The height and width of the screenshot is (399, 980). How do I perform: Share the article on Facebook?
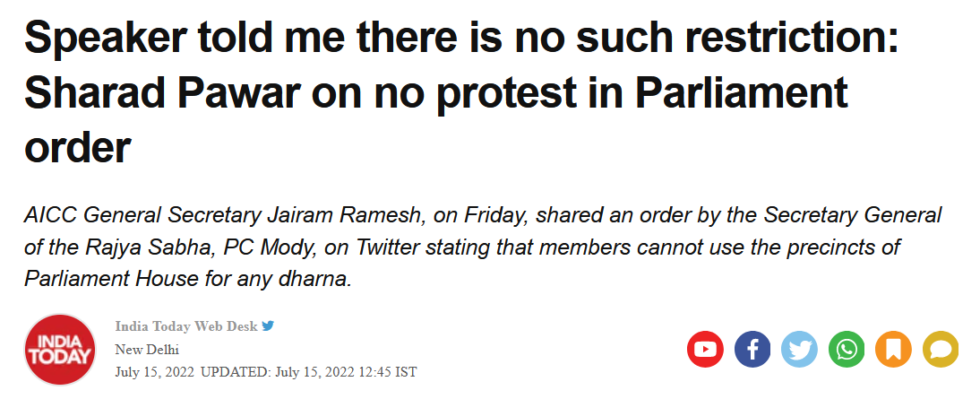[x=752, y=349]
